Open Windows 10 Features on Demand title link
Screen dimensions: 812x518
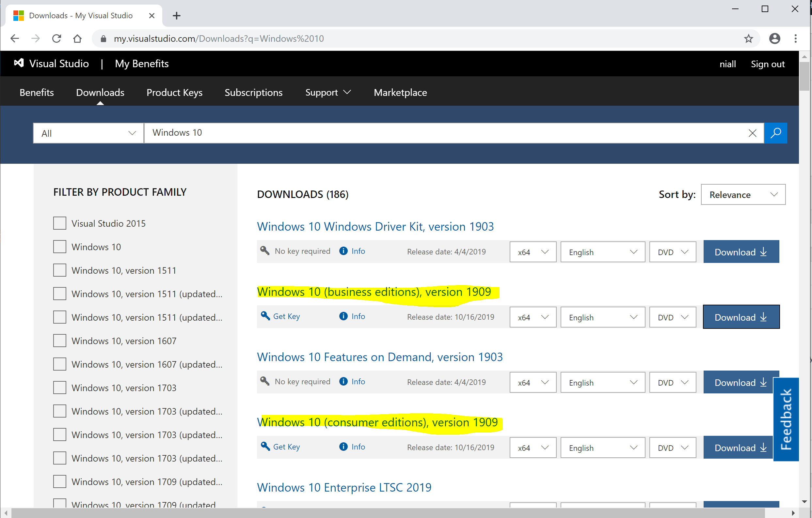[380, 357]
